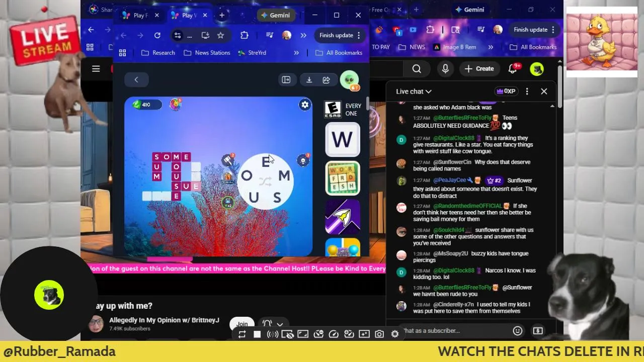
Task: Expand the Live chat mode dropdown
Action: point(414,92)
